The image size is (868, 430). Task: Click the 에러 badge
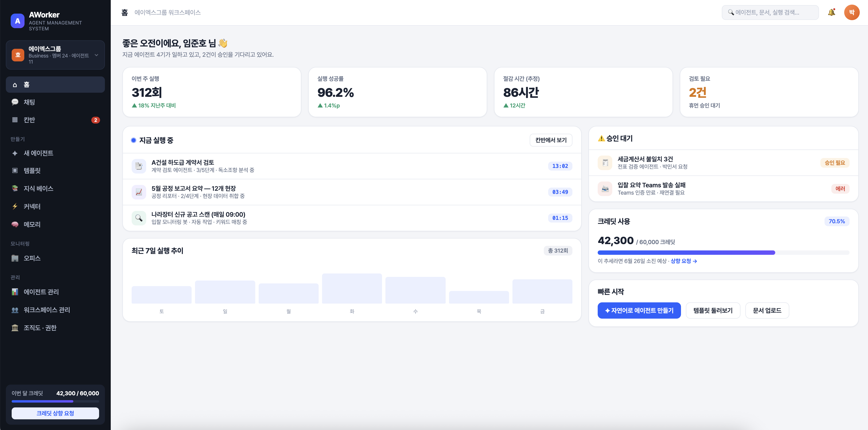pyautogui.click(x=840, y=189)
